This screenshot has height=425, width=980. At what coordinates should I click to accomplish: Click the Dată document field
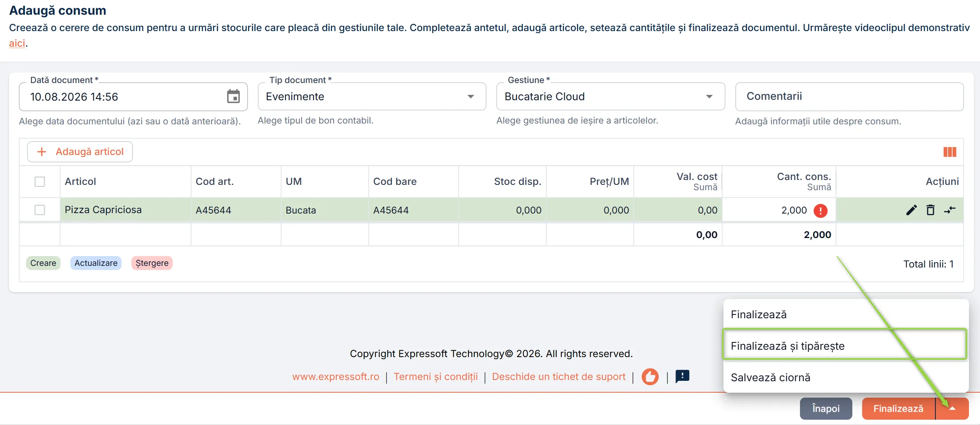133,97
